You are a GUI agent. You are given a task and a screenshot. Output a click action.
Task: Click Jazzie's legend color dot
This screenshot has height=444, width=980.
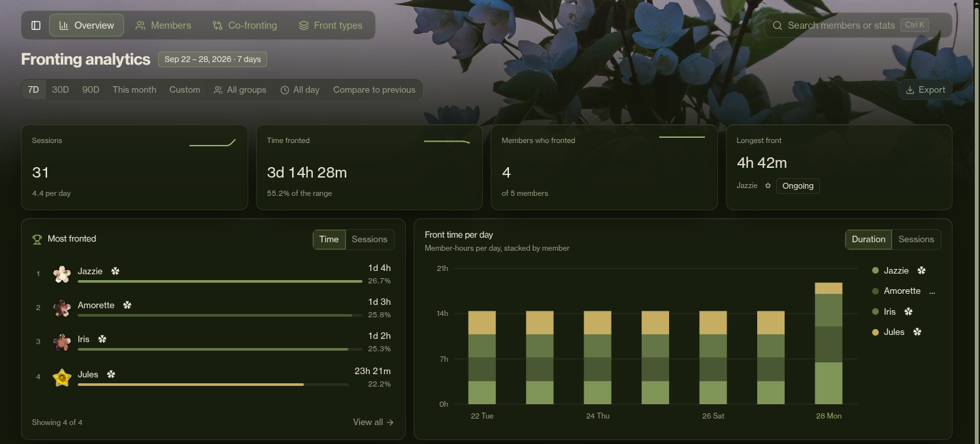coord(875,270)
